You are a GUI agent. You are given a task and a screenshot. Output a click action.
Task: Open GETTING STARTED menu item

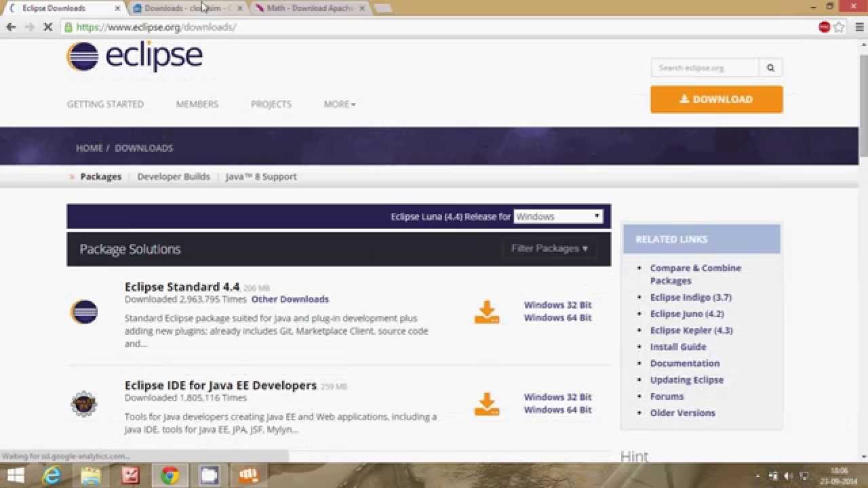point(105,104)
